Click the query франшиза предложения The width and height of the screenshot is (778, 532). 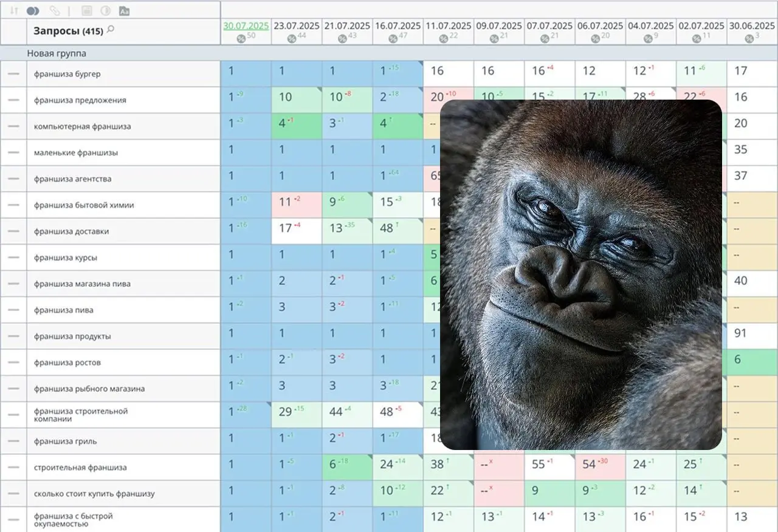point(80,100)
